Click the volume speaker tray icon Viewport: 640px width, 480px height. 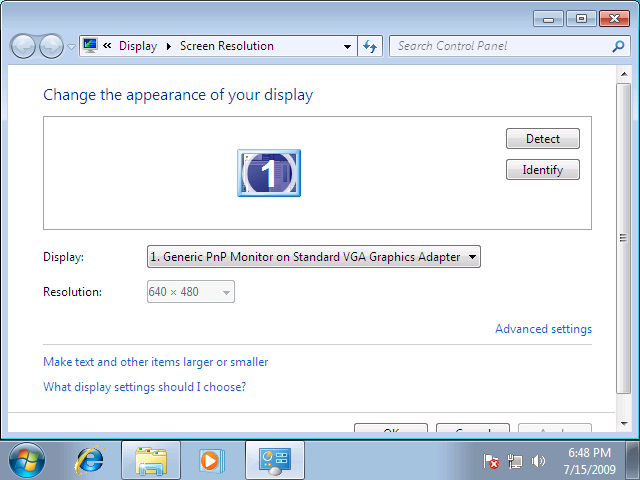pos(540,461)
